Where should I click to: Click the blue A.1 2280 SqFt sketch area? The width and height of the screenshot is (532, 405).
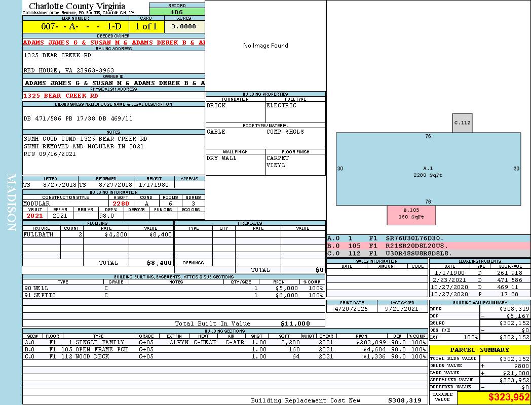pyautogui.click(x=428, y=169)
